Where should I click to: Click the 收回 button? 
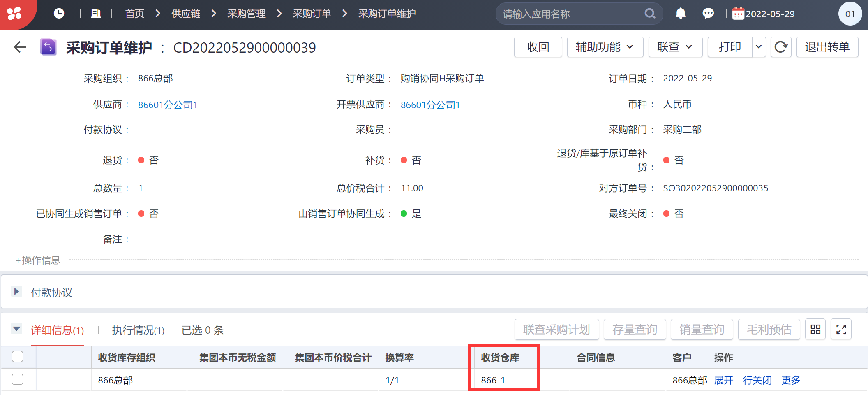538,47
